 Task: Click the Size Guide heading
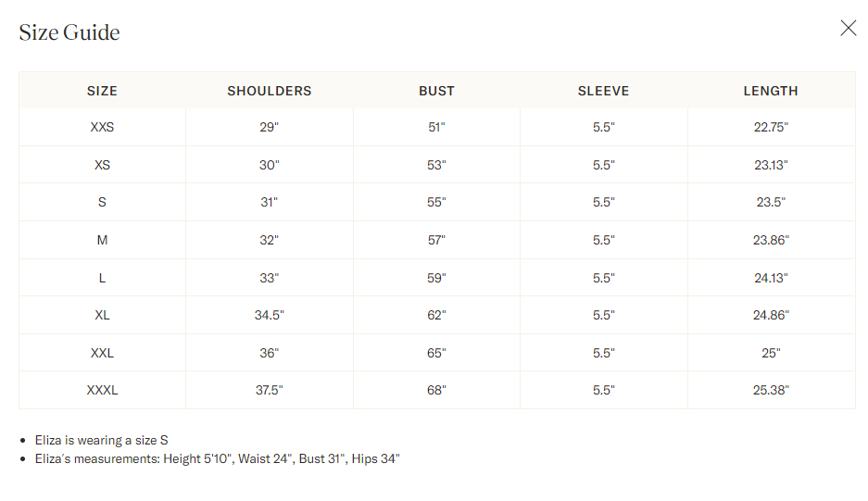pyautogui.click(x=69, y=32)
